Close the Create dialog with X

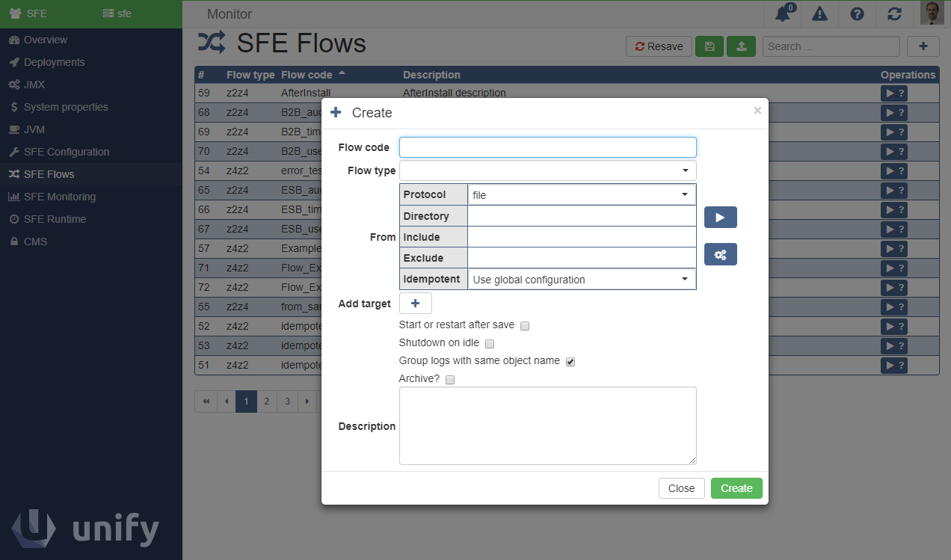point(757,111)
